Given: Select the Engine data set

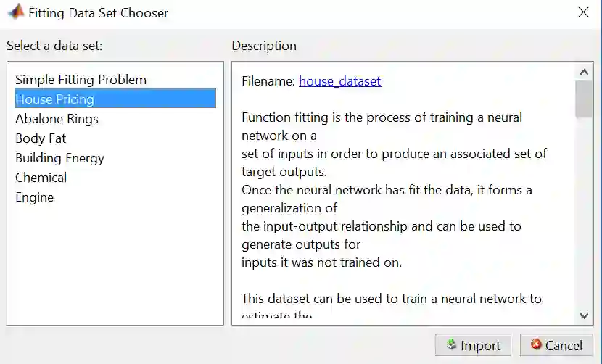Looking at the screenshot, I should (x=34, y=197).
